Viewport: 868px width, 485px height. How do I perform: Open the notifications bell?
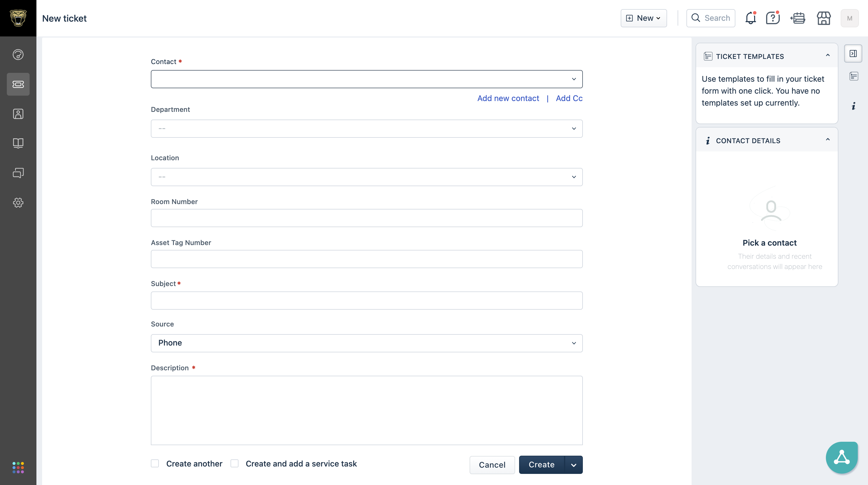pyautogui.click(x=751, y=18)
